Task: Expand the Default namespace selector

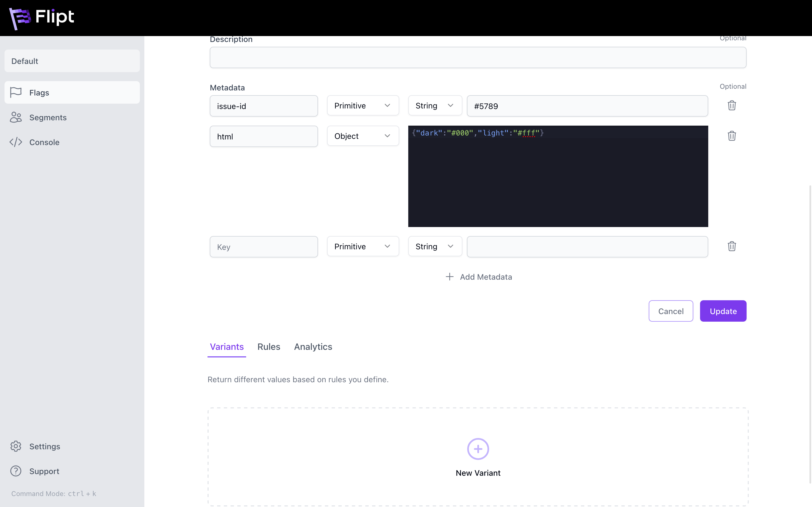Action: (x=72, y=61)
